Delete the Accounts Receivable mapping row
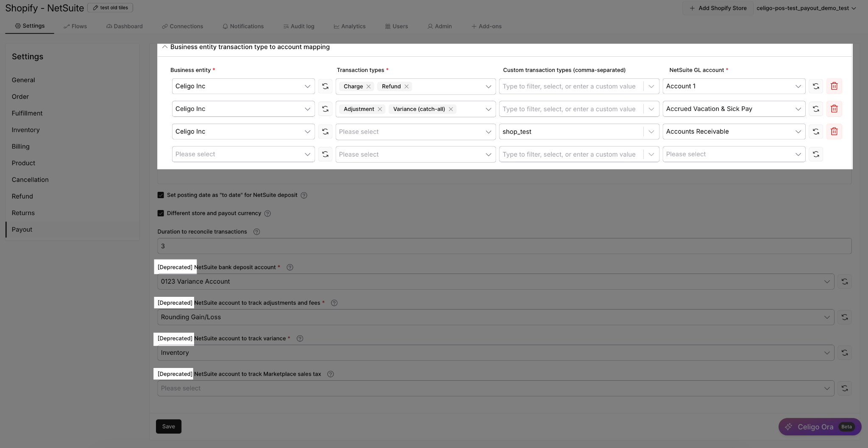The image size is (868, 448). tap(834, 132)
